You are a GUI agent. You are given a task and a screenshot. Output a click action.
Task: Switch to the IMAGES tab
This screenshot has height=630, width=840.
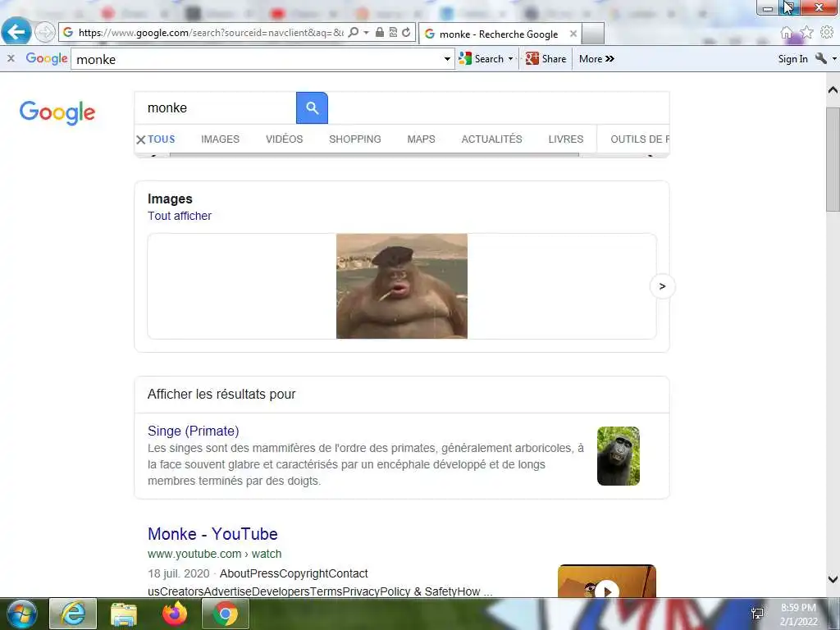(220, 139)
